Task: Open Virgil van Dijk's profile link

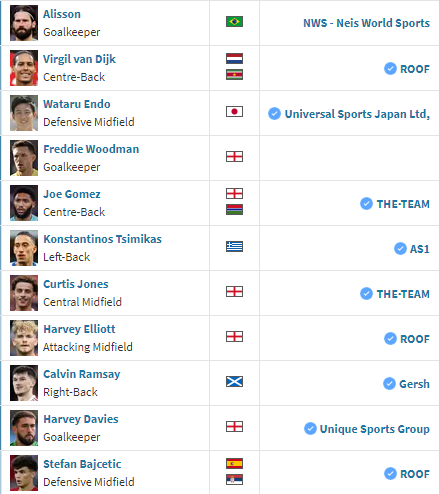Action: coord(79,59)
